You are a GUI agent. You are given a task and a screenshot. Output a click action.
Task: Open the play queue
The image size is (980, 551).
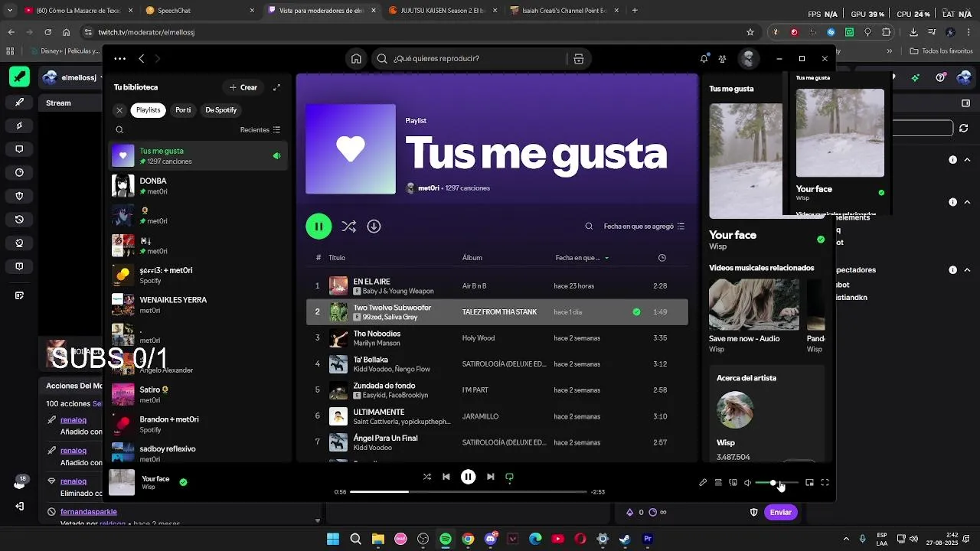pos(718,483)
